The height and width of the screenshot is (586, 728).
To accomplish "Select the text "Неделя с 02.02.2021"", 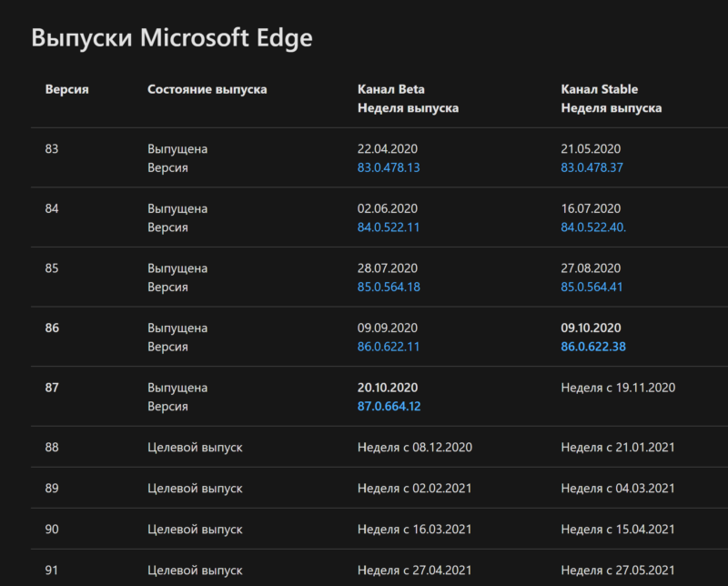I will click(x=415, y=489).
